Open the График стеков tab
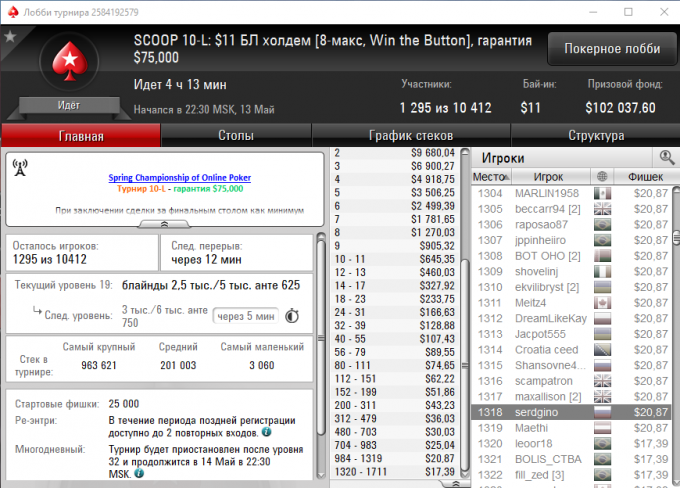The image size is (680, 488). tap(411, 135)
